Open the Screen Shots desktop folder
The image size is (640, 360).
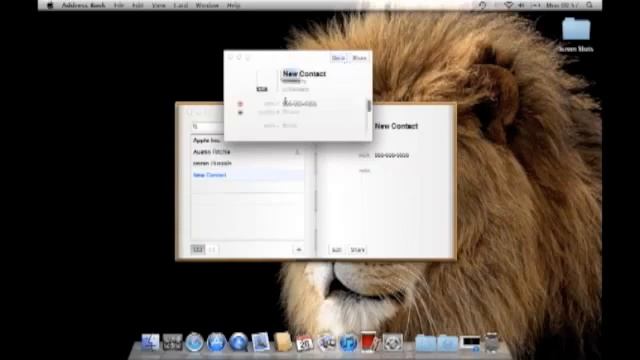point(576,34)
